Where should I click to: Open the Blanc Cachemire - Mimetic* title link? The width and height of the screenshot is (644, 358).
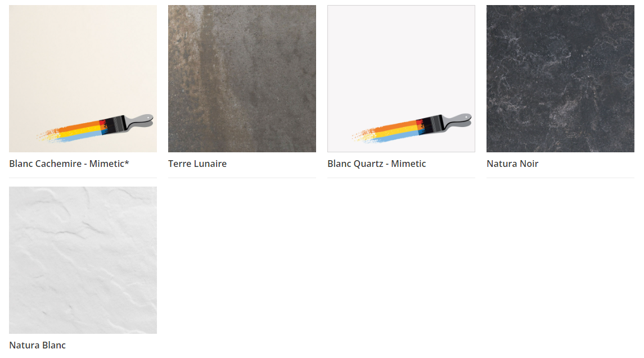coord(69,164)
